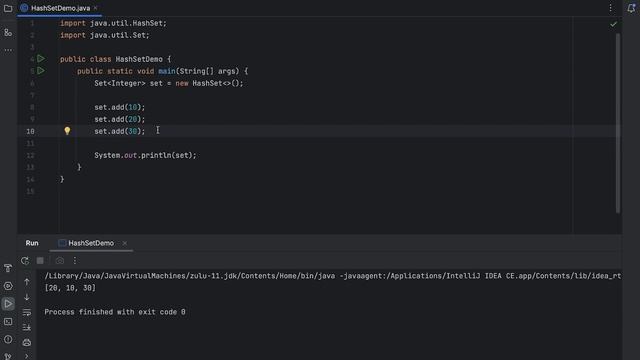This screenshot has width=640, height=360.
Task: Click the editor vertical scrollbar
Action: (618, 122)
